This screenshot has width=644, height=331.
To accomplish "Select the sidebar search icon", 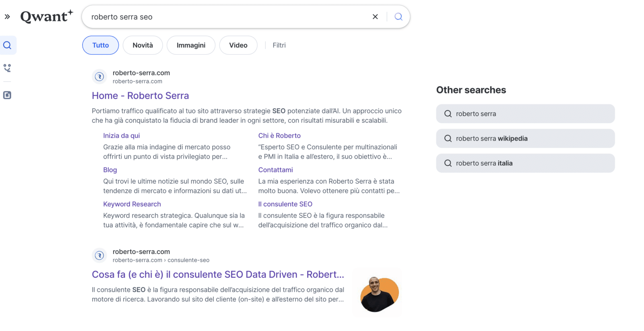I will point(7,45).
